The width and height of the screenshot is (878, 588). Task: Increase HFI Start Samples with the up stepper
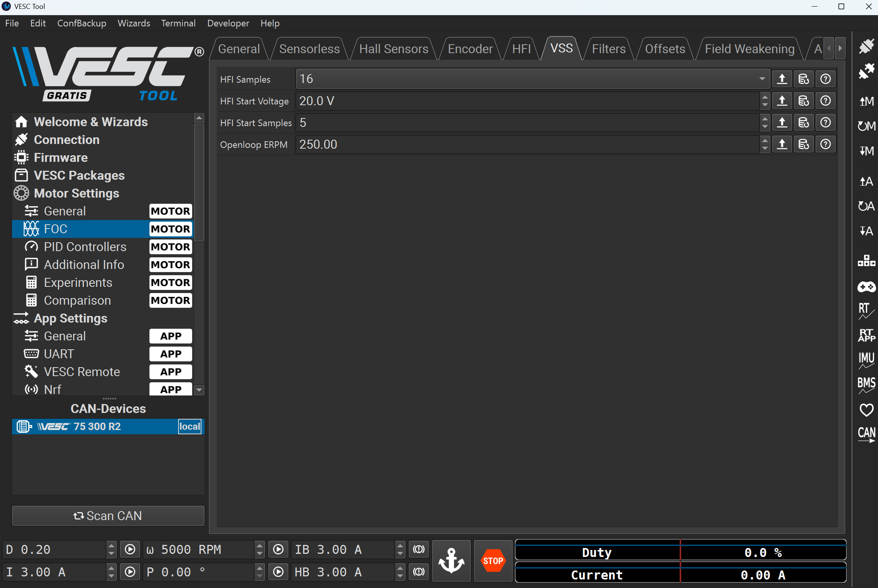(765, 119)
